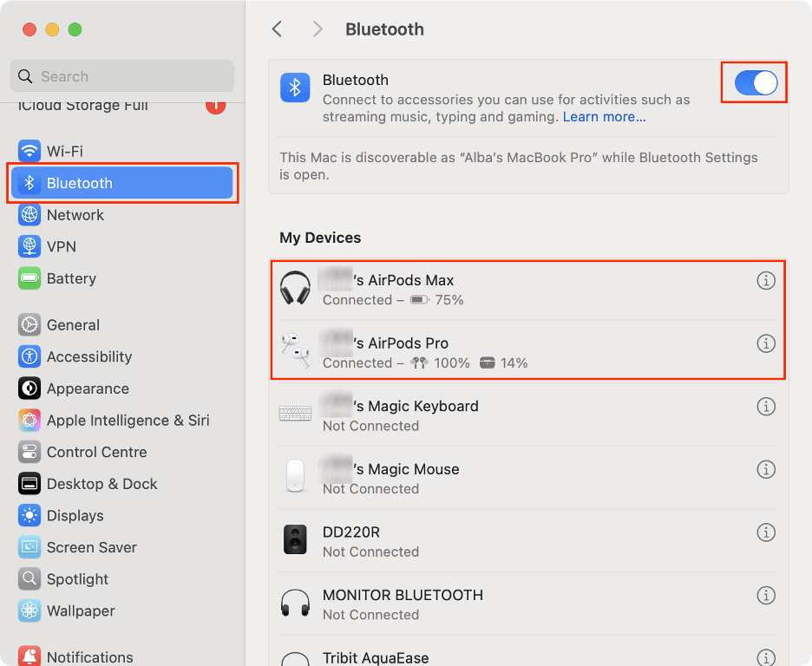The image size is (812, 666).
Task: Click the Bluetooth page title
Action: pyautogui.click(x=384, y=29)
